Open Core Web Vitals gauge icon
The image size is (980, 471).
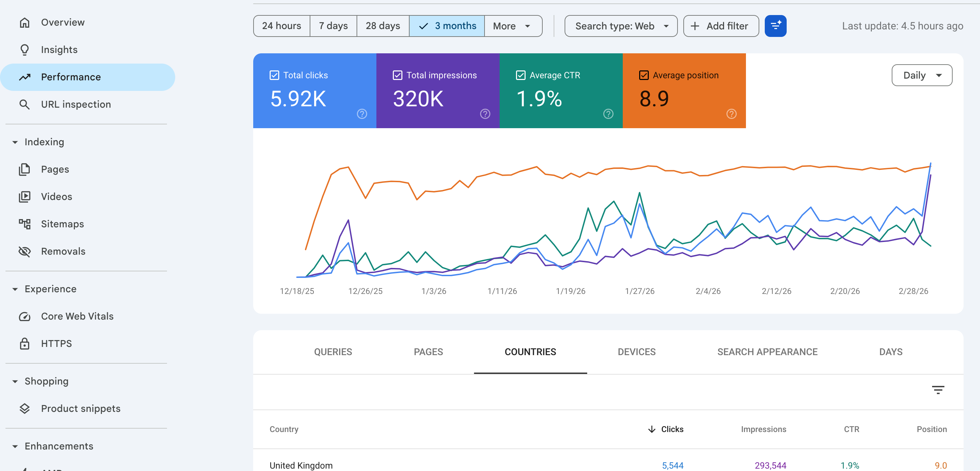click(x=24, y=316)
